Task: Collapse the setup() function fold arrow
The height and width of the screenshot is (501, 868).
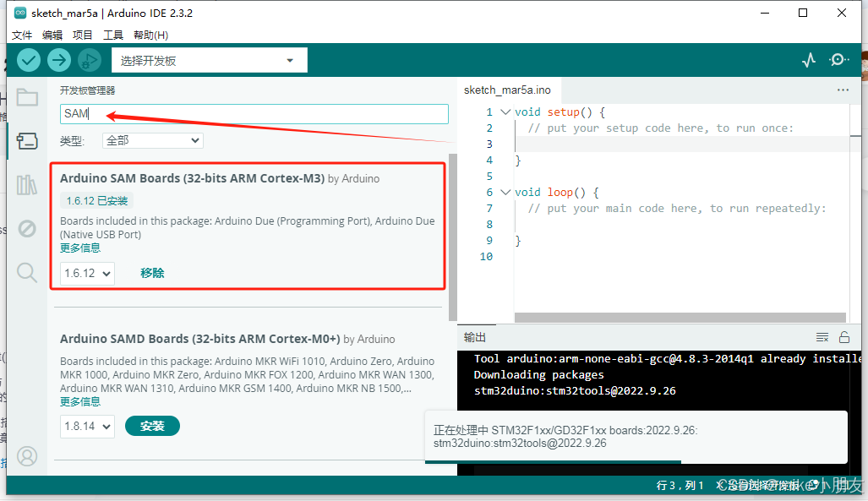Action: click(x=505, y=112)
